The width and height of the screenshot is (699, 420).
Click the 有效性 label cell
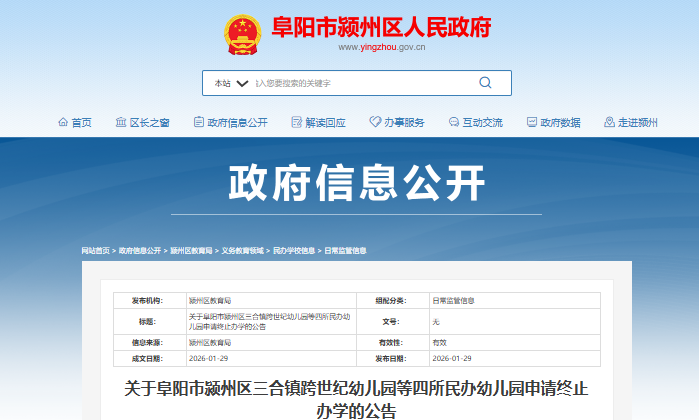(x=393, y=342)
